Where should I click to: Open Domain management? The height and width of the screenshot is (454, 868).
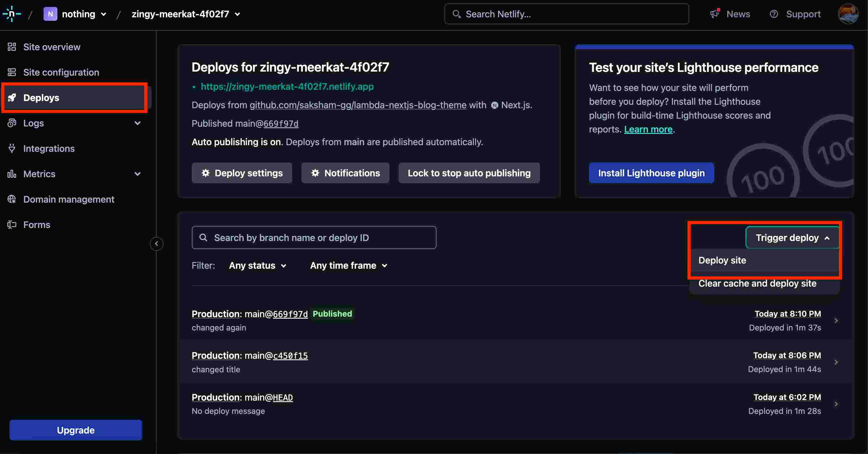(x=69, y=199)
